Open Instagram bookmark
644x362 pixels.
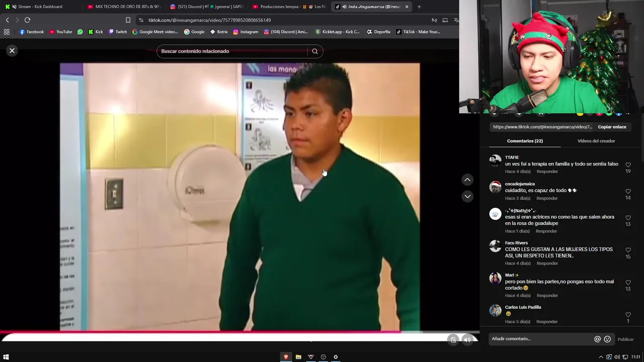coord(246,32)
